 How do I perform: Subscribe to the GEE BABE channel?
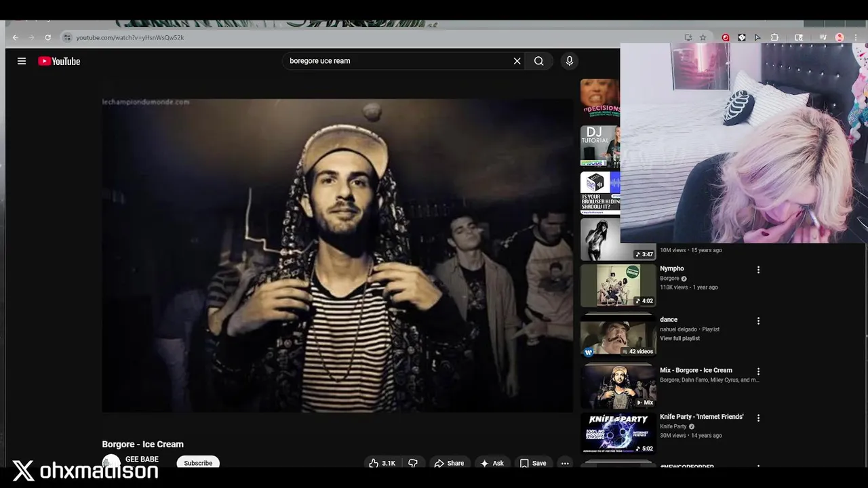pos(198,463)
